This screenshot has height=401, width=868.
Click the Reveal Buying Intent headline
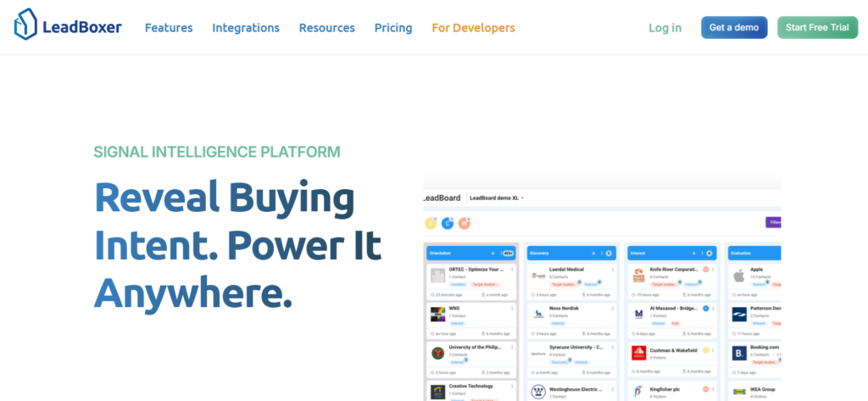pos(238,244)
